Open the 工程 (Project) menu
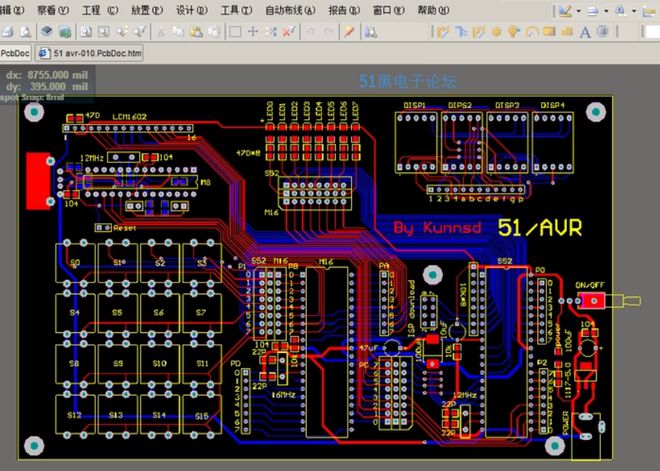The image size is (660, 471). click(x=100, y=10)
